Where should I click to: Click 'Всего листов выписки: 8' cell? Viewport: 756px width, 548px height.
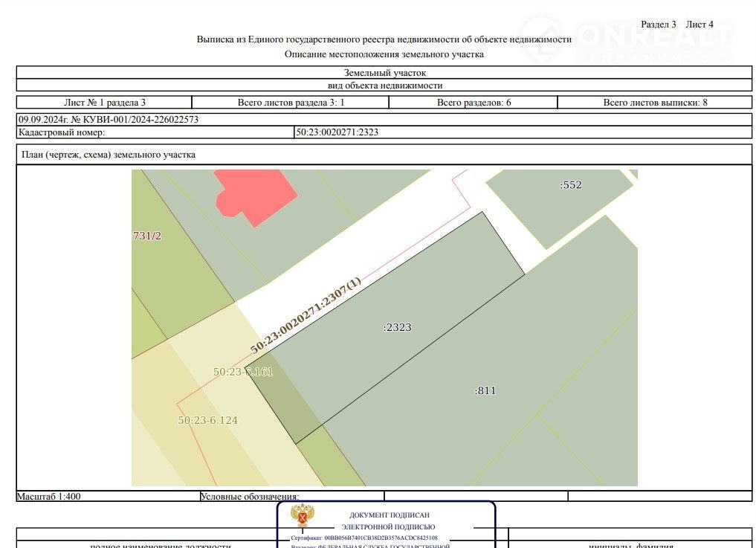click(x=654, y=103)
